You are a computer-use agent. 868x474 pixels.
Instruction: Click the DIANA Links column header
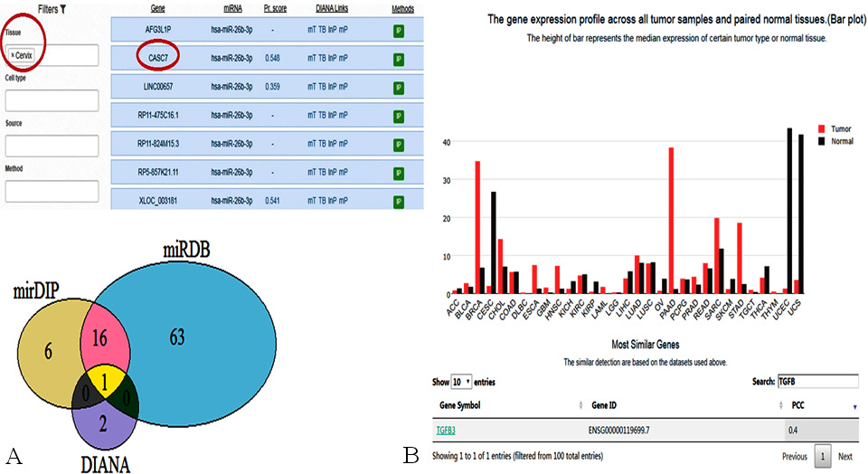332,9
